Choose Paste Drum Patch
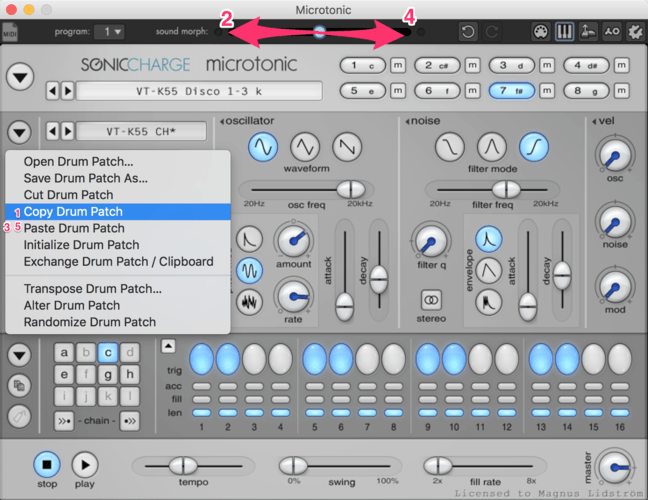This screenshot has height=500, width=648. tap(118, 228)
